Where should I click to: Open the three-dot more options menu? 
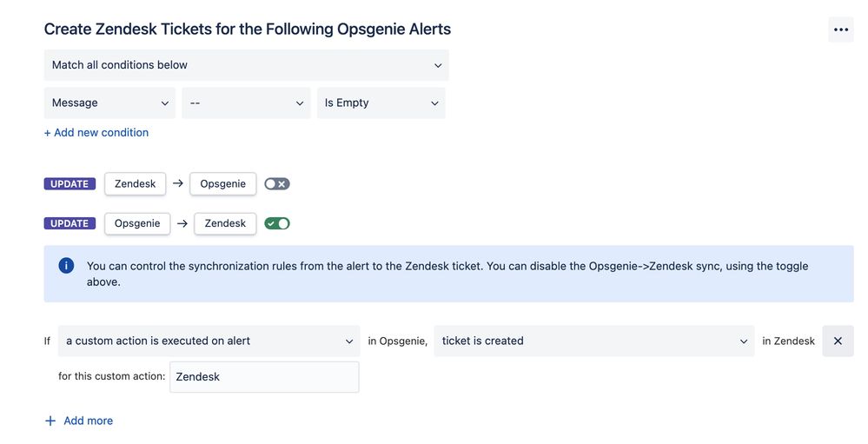(x=840, y=30)
